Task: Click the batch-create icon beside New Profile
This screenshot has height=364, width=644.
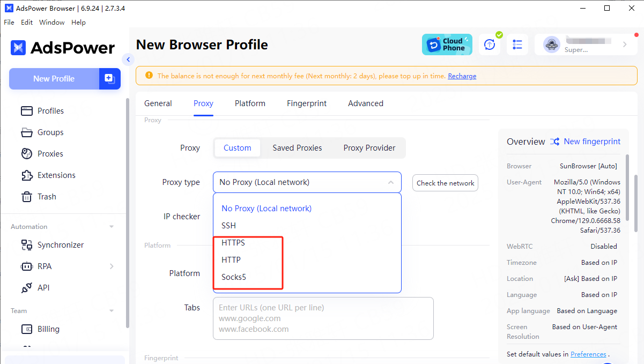Action: (109, 79)
